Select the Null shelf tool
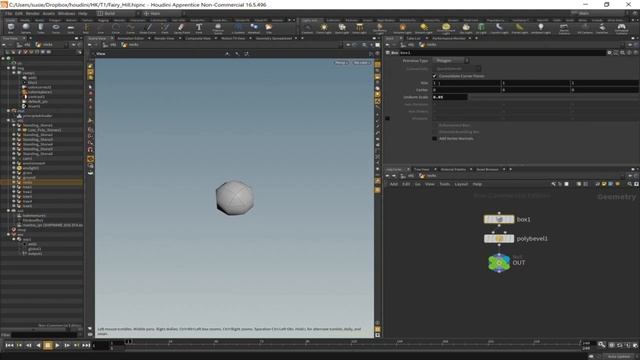 pos(86,29)
